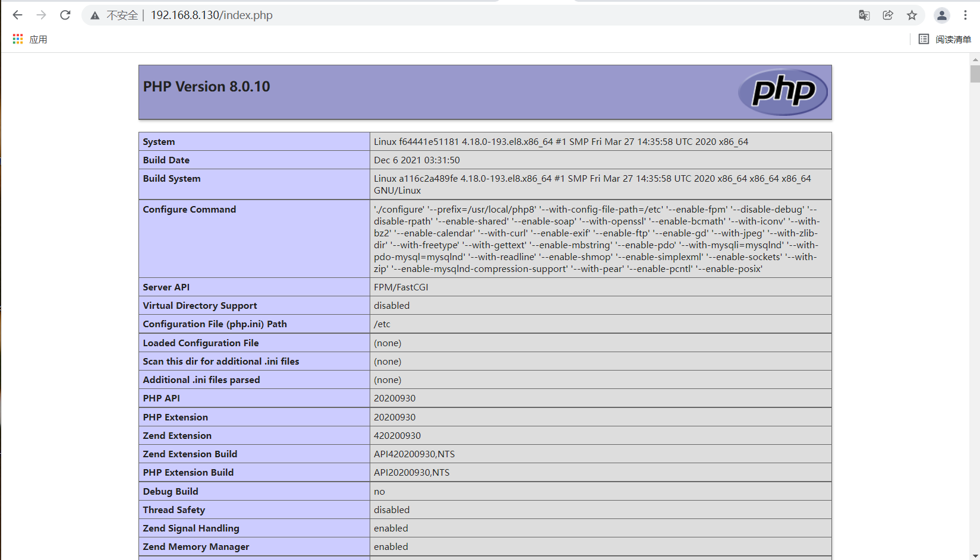Open the Chrome three-dot menu
The image size is (980, 560).
point(965,15)
